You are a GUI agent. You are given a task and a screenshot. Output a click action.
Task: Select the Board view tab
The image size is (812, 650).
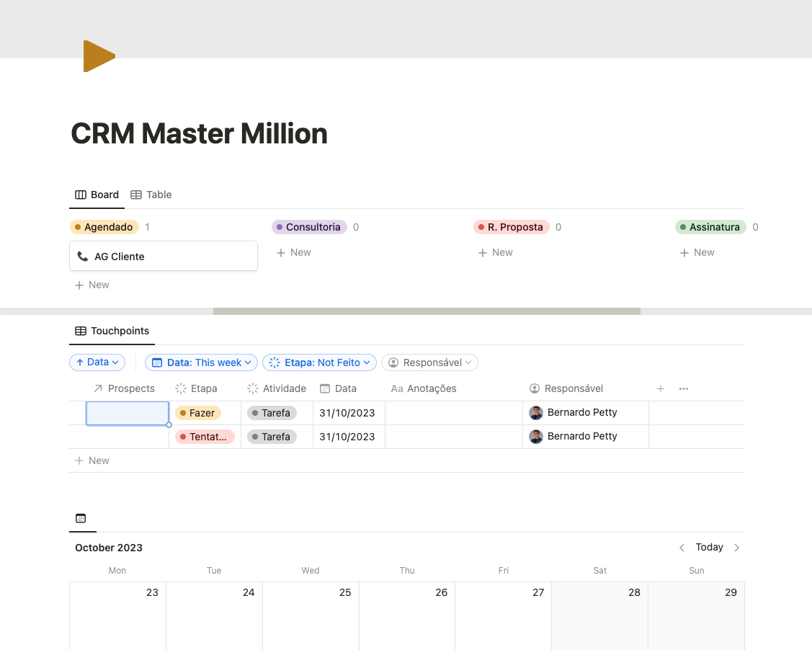[x=97, y=195]
